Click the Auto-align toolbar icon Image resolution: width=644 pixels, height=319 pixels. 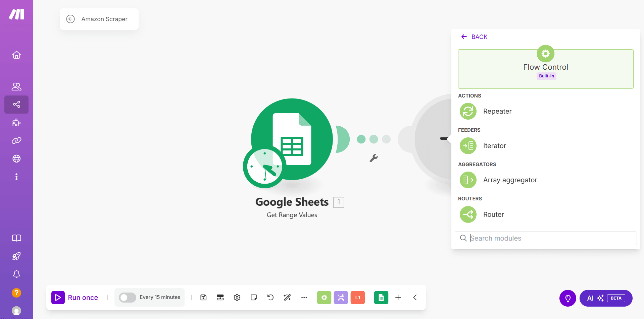click(220, 298)
